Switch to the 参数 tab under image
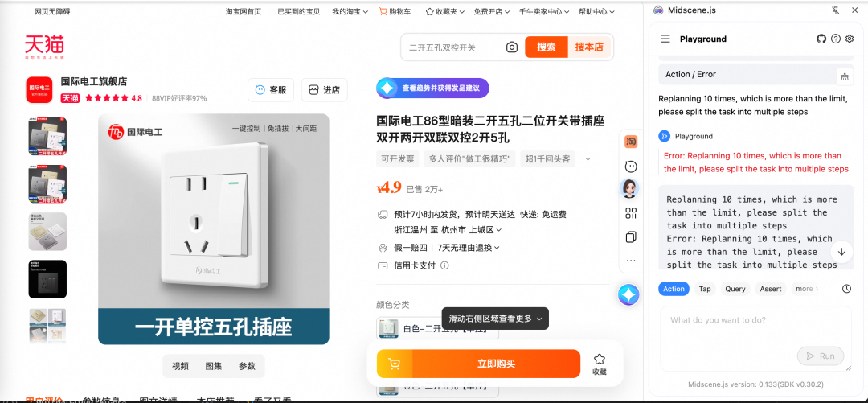Viewport: 868px width, 403px height. (247, 366)
